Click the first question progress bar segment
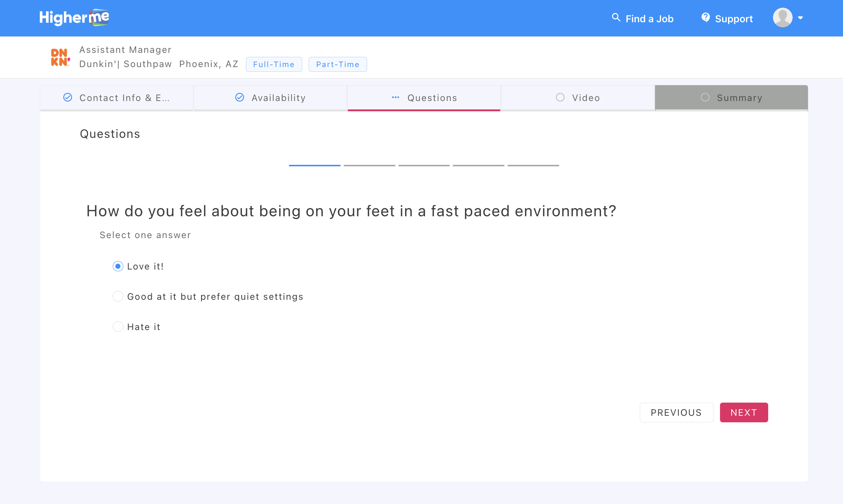The height and width of the screenshot is (504, 843). [315, 166]
